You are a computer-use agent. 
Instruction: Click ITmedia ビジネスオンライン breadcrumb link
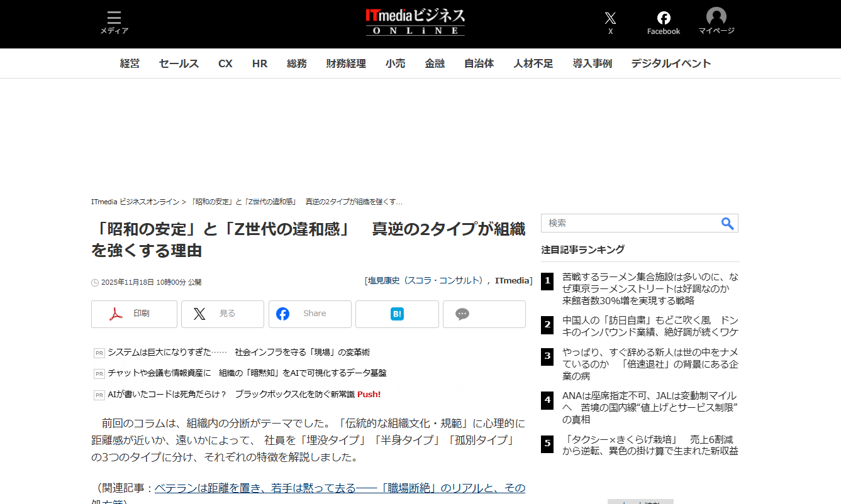(x=135, y=202)
